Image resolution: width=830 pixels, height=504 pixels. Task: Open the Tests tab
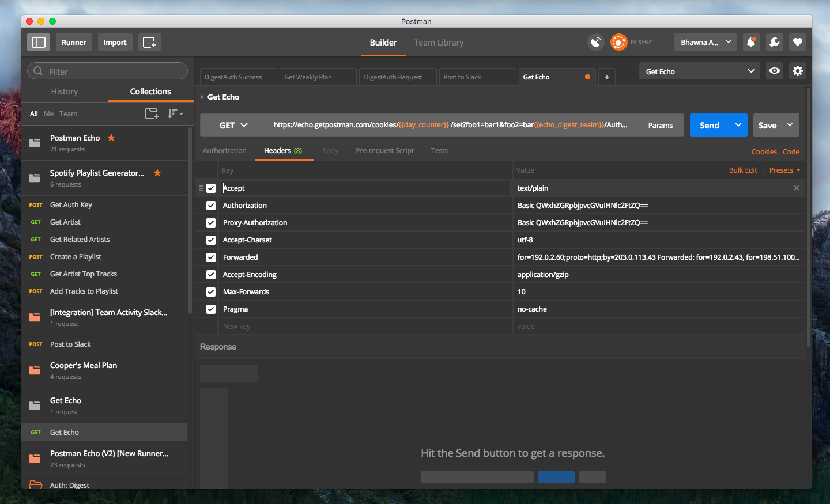coord(439,150)
